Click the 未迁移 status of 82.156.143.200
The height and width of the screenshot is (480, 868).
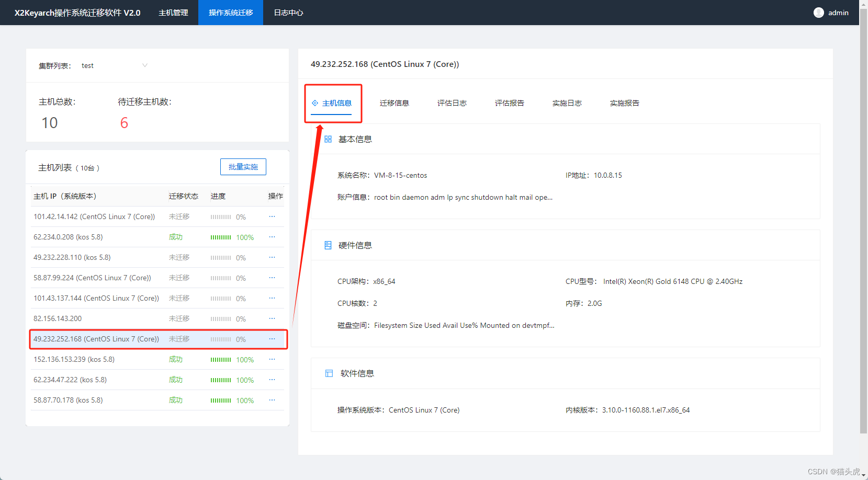click(179, 318)
